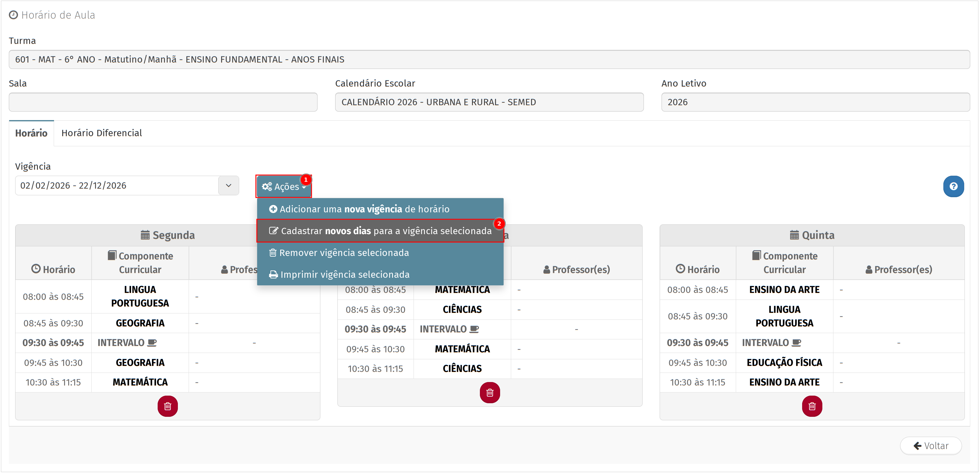
Task: Click the Ações gear icon
Action: pyautogui.click(x=267, y=187)
